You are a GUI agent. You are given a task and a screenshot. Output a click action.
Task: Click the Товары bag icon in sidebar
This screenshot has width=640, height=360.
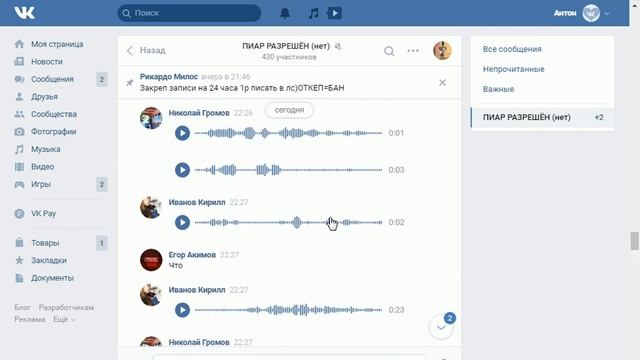tap(19, 243)
